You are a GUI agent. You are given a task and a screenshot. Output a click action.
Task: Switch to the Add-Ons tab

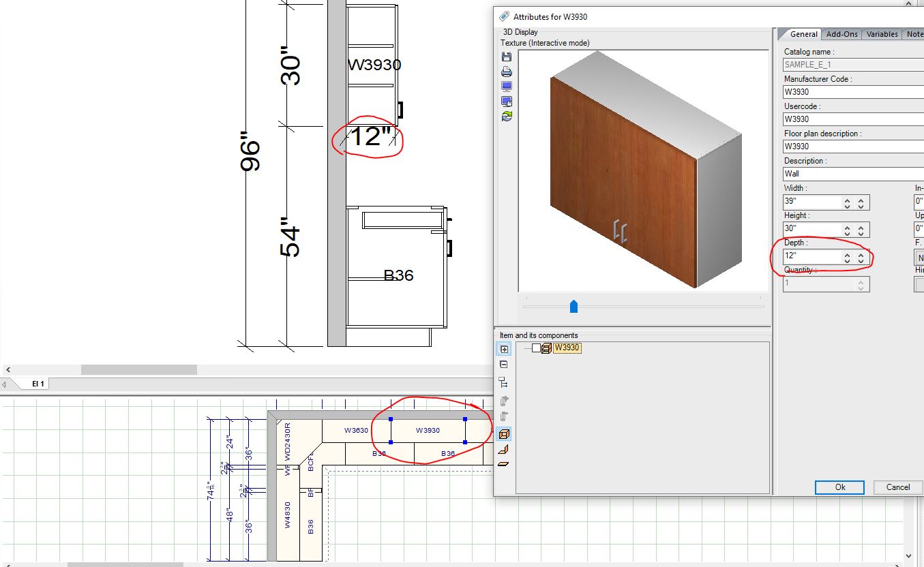841,34
